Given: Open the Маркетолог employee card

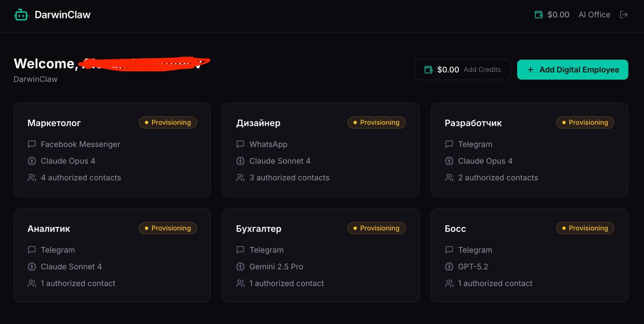Looking at the screenshot, I should coord(54,123).
